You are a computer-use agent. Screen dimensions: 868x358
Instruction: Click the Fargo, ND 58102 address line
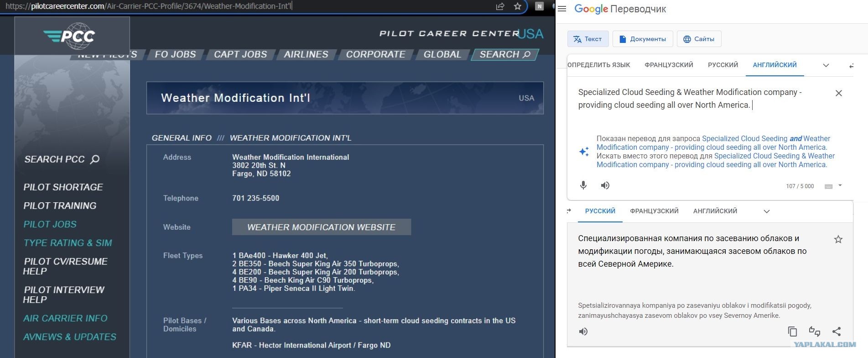(261, 174)
